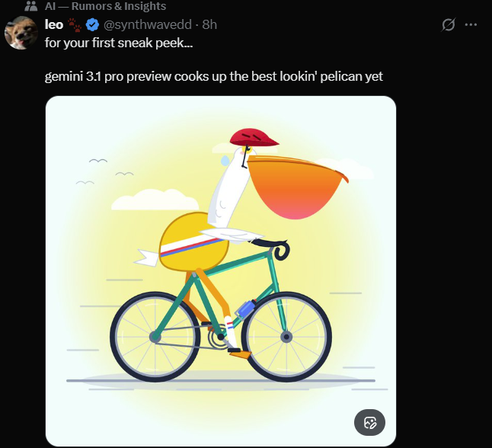Screen dimensions: 492x448
Task: Open the pelican bicycle image
Action: point(221,270)
